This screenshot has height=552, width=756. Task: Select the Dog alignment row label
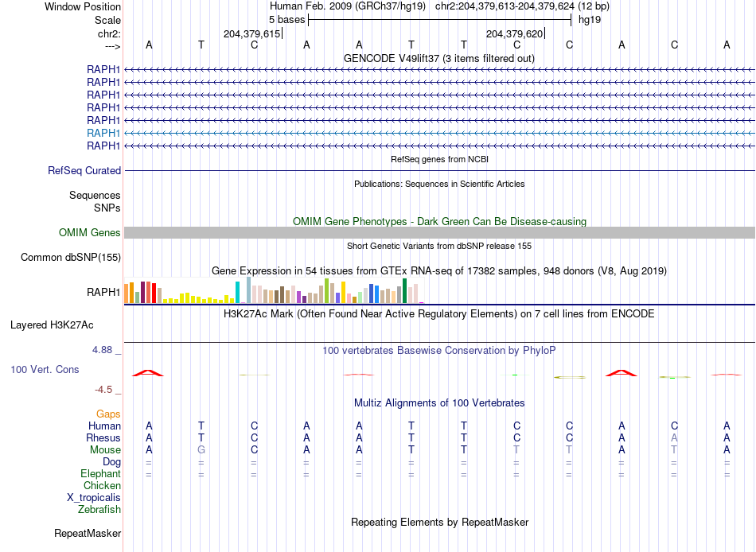(112, 462)
